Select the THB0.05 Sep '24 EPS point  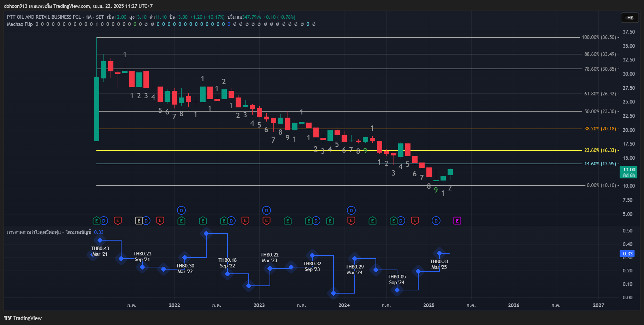point(397,290)
